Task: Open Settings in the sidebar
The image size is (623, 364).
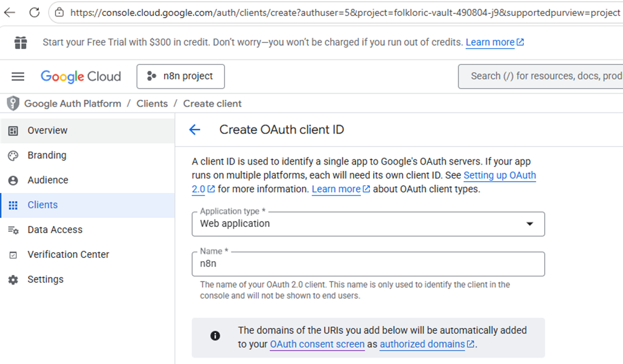Action: point(45,279)
